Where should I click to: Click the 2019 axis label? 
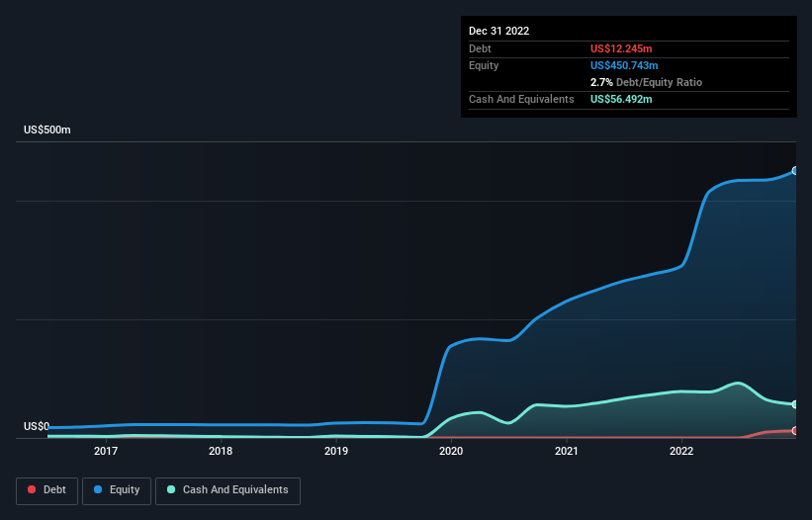(336, 451)
